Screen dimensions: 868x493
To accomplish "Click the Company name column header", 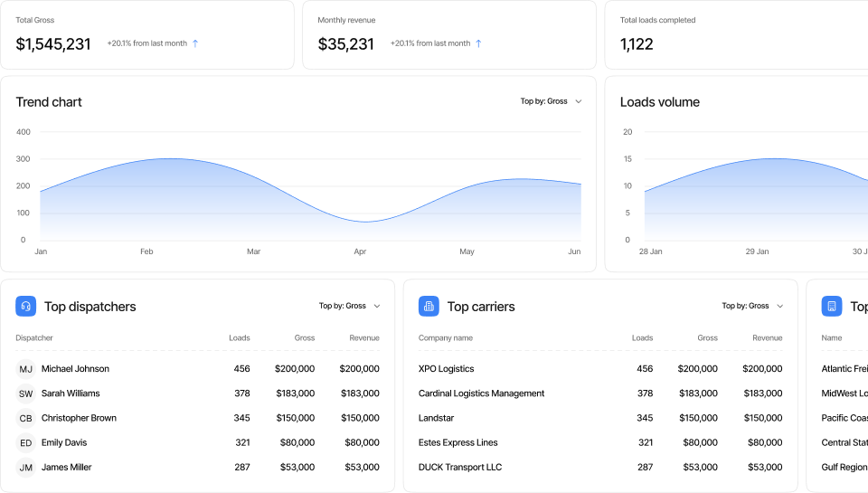I will coord(446,338).
